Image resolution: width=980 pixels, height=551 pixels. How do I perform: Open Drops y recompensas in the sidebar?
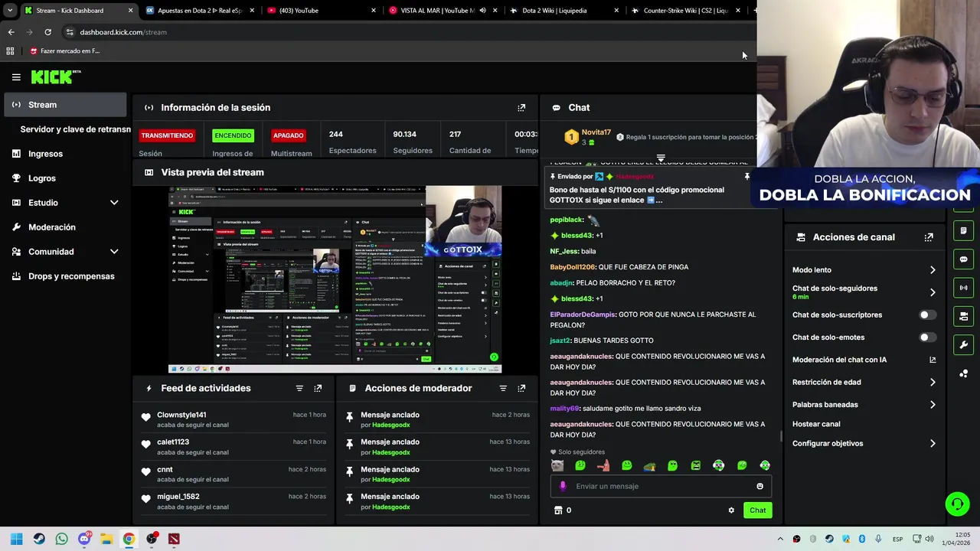(x=71, y=276)
